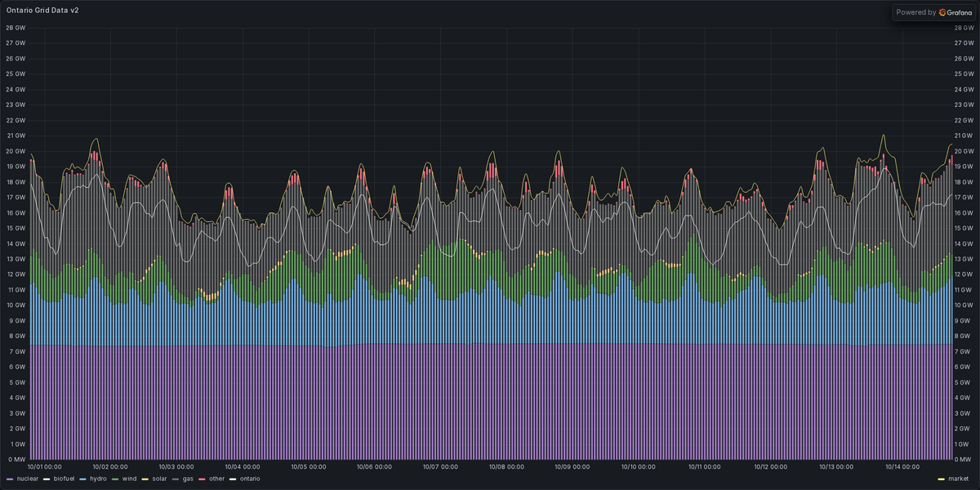Click the 10/06 00:00 time axis label
The height and width of the screenshot is (490, 980).
pos(374,467)
